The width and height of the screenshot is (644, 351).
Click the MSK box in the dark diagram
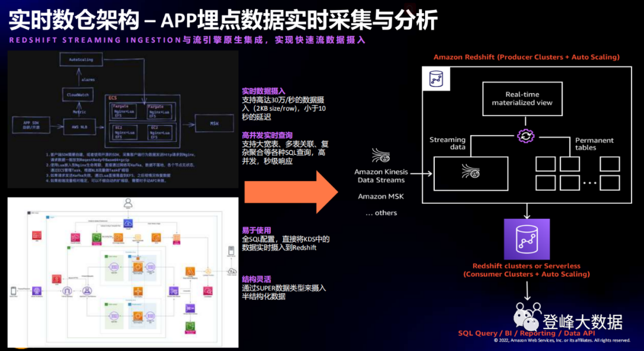click(215, 123)
